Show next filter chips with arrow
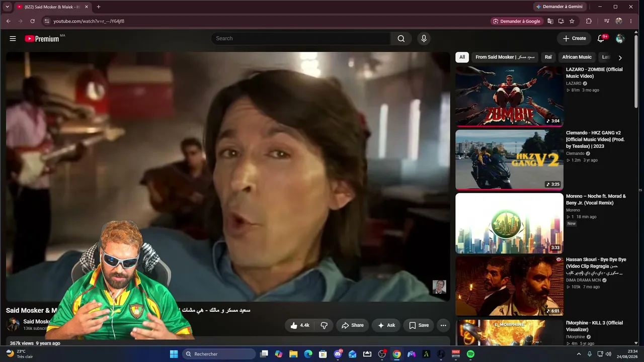644x362 pixels. 620,58
